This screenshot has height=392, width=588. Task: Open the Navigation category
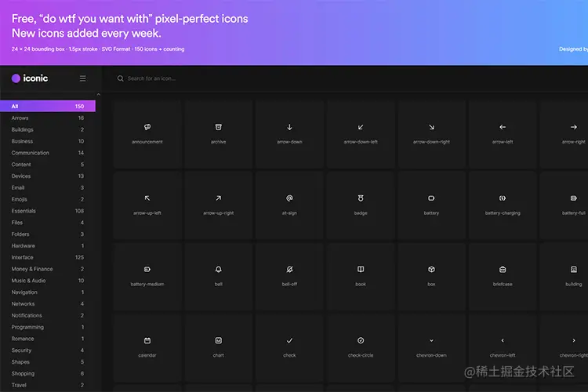pos(48,292)
